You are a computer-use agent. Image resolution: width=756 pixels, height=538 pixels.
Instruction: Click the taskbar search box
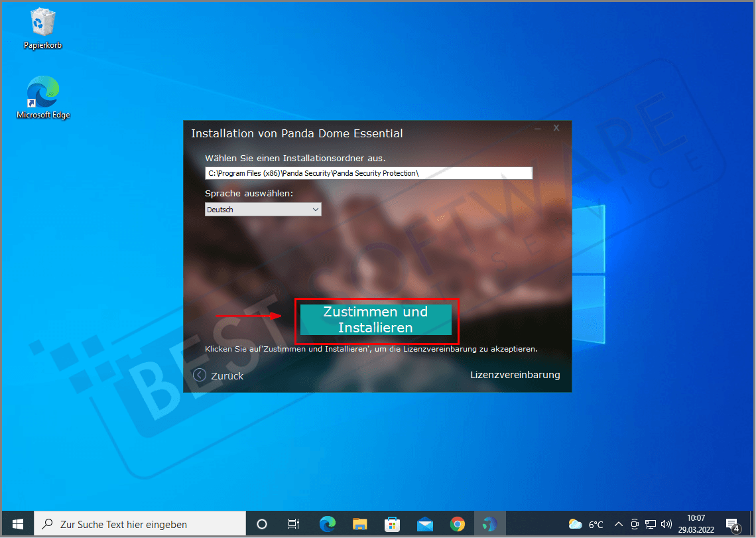139,523
